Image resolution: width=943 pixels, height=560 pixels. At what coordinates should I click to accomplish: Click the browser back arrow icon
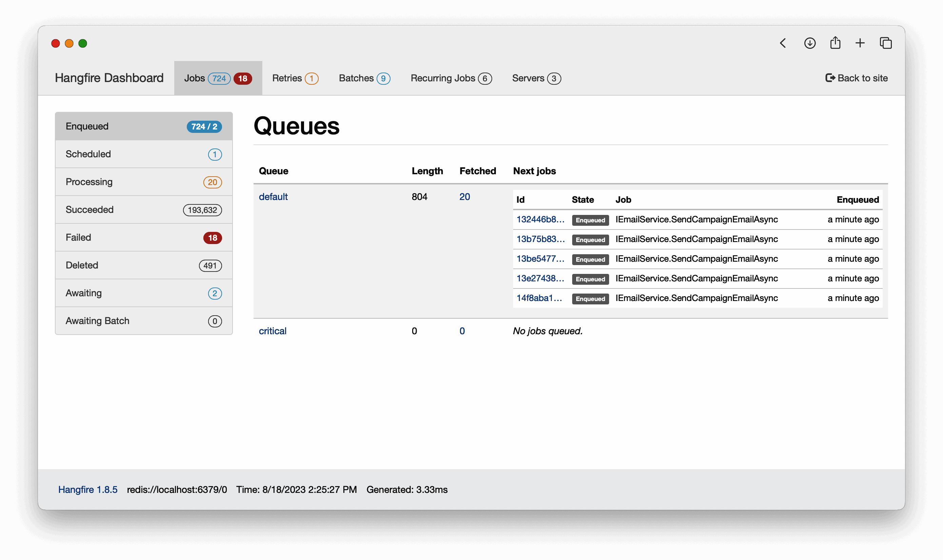pyautogui.click(x=783, y=43)
